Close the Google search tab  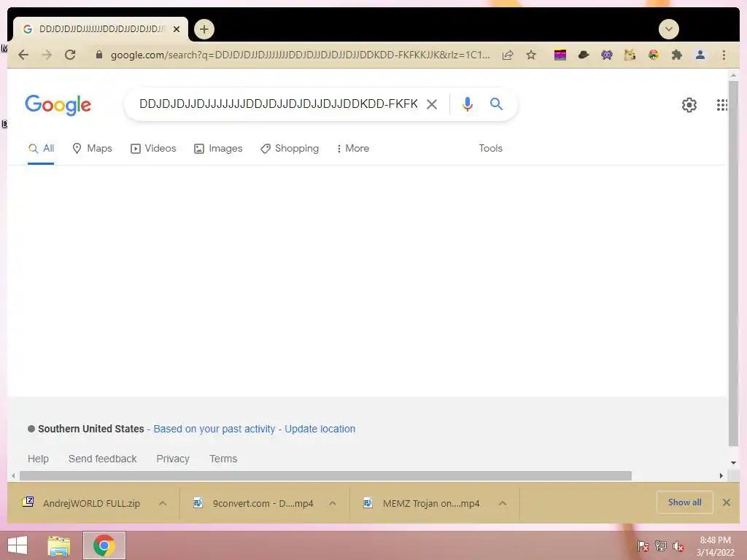(177, 29)
